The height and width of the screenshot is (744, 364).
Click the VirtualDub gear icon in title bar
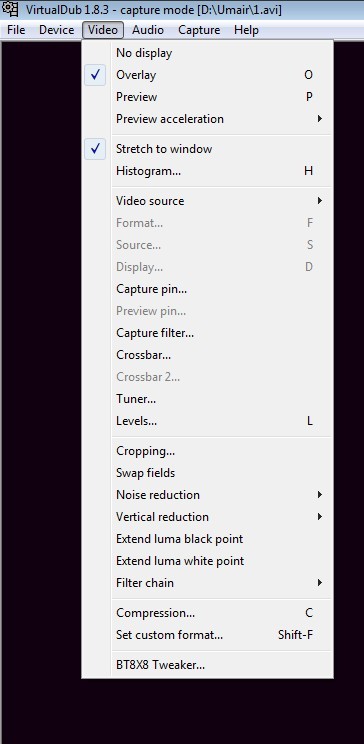10,9
